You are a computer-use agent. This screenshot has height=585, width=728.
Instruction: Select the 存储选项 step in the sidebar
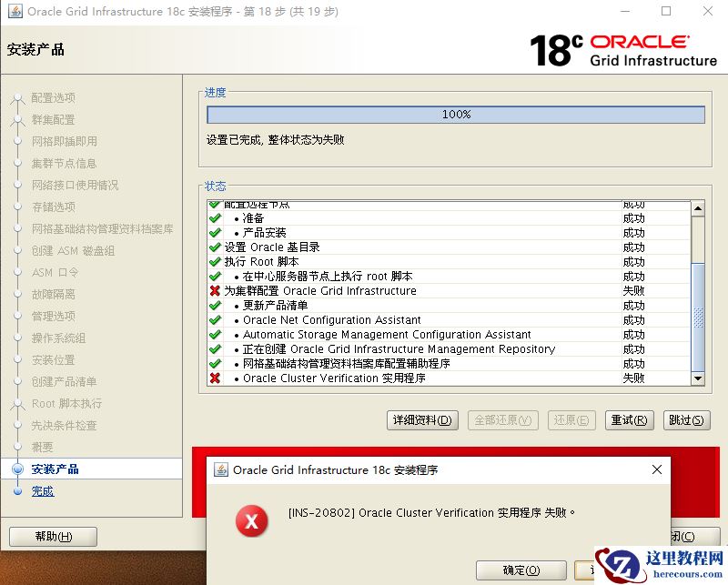(53, 207)
